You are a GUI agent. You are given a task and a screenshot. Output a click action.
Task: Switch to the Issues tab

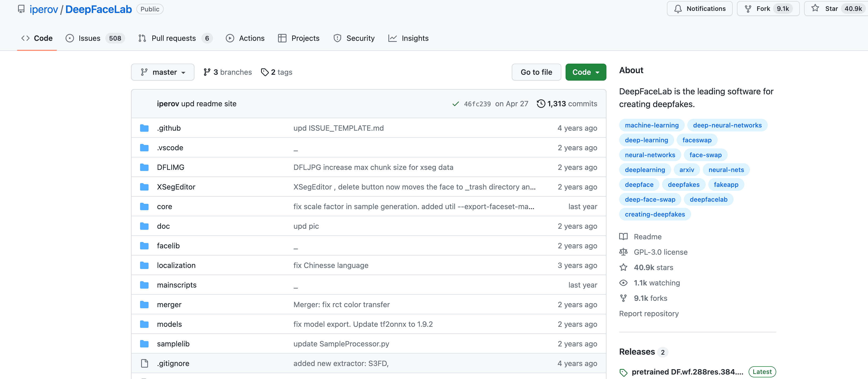click(x=89, y=38)
